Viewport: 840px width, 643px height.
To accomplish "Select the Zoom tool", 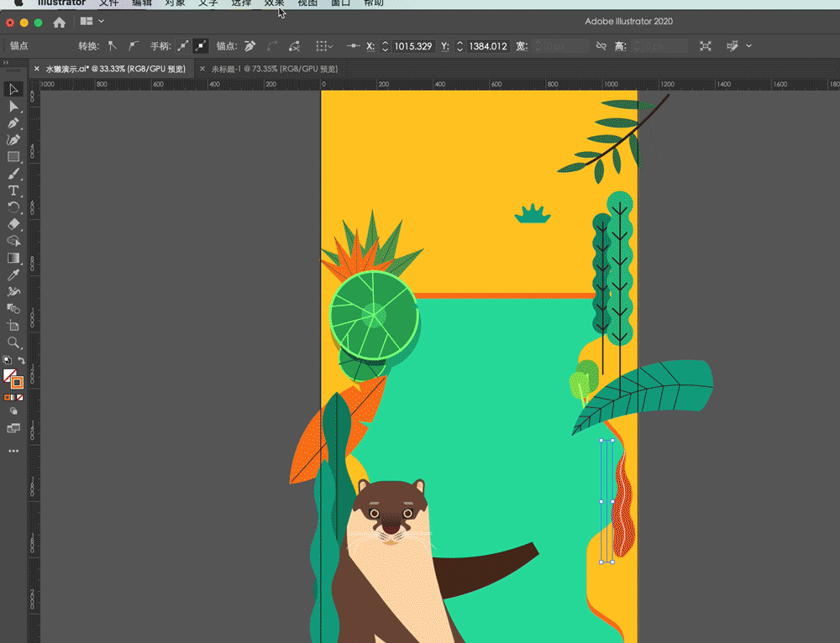I will point(13,342).
